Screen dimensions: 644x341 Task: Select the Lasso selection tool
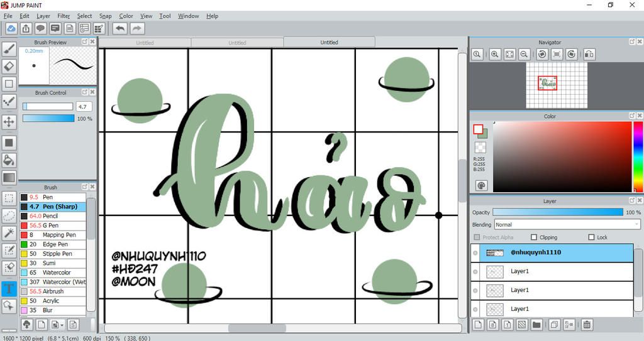pos(9,216)
